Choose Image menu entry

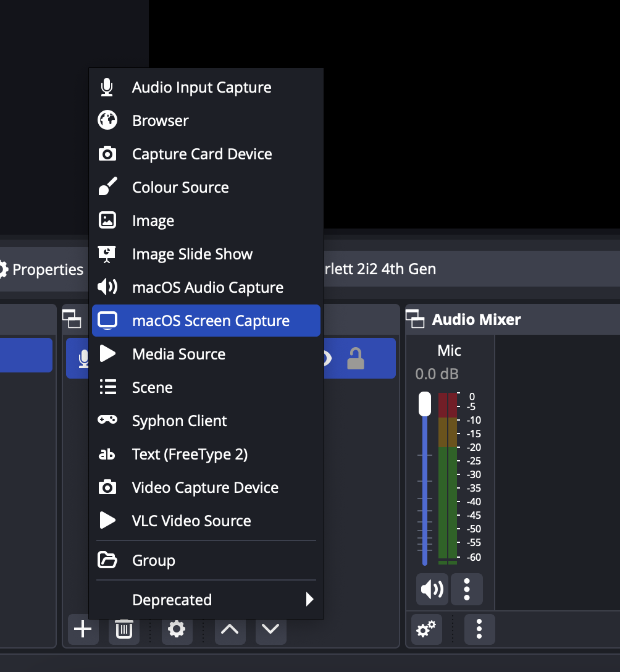(206, 220)
